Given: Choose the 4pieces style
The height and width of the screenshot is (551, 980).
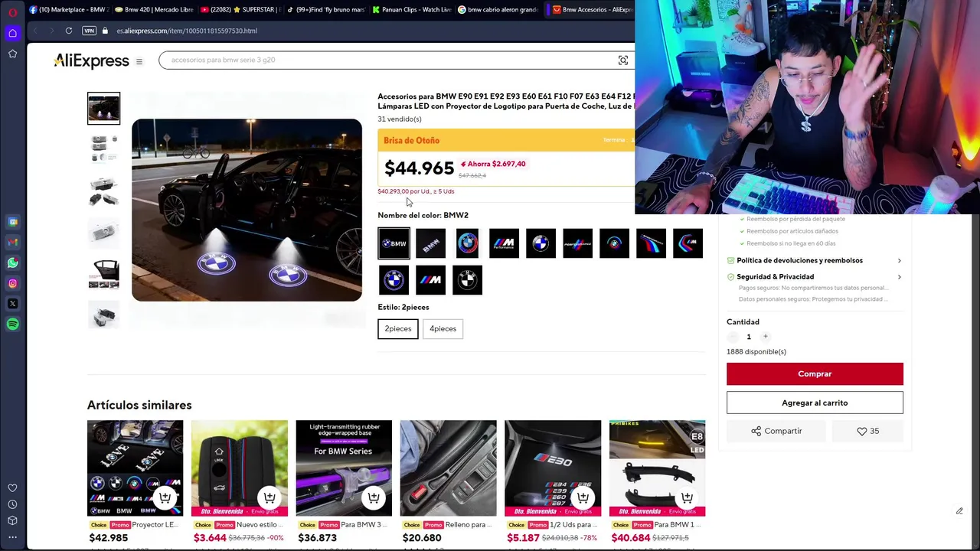Looking at the screenshot, I should click(443, 328).
